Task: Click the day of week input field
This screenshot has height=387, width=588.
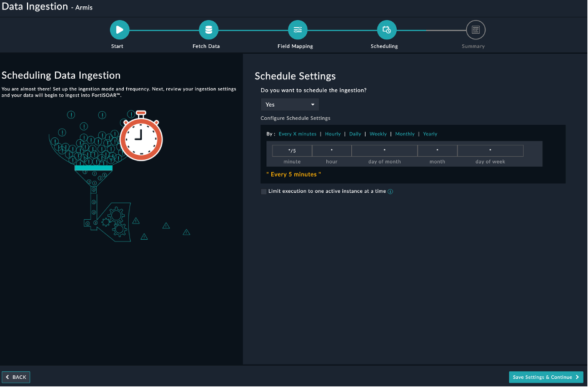Action: click(490, 150)
